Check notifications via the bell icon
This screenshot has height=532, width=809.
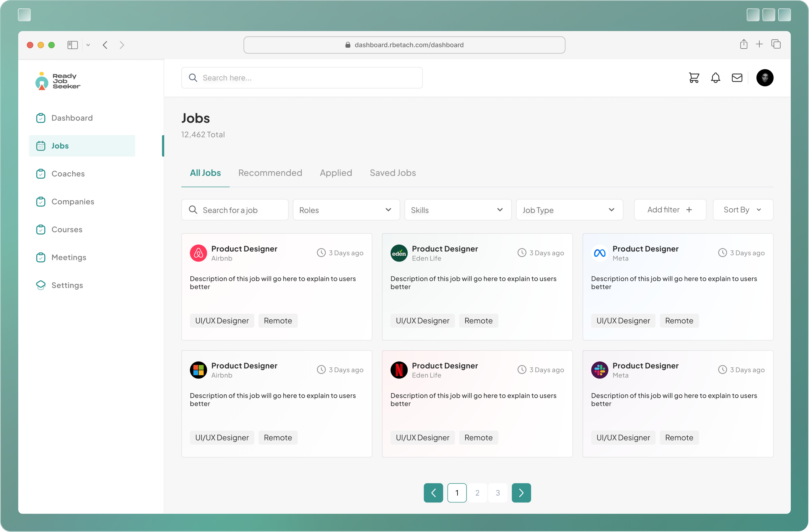click(x=715, y=78)
